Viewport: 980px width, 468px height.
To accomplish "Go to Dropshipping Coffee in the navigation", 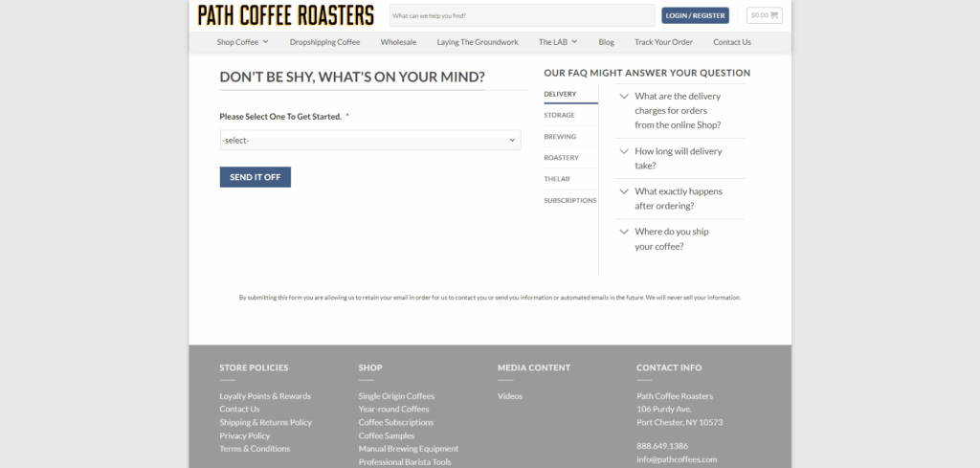I will [x=324, y=42].
